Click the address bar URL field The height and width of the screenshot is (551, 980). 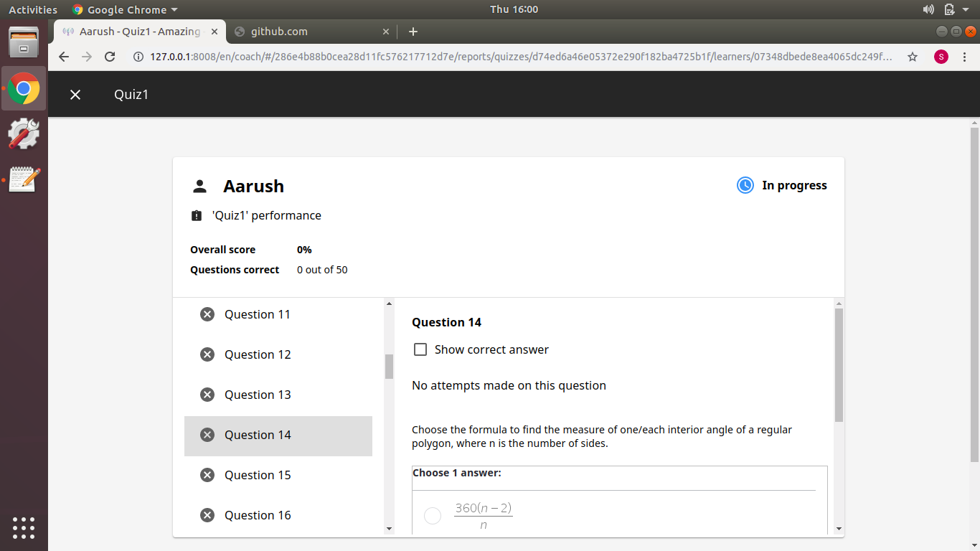click(522, 57)
